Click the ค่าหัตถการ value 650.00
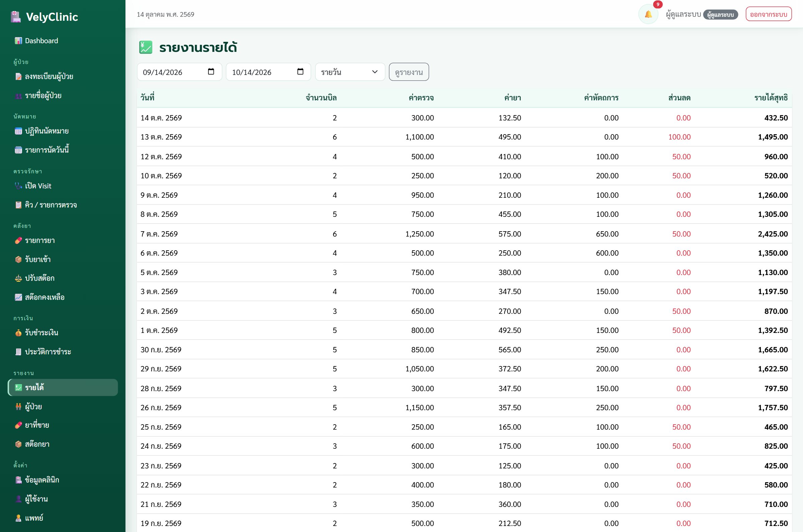This screenshot has height=532, width=803. (607, 234)
